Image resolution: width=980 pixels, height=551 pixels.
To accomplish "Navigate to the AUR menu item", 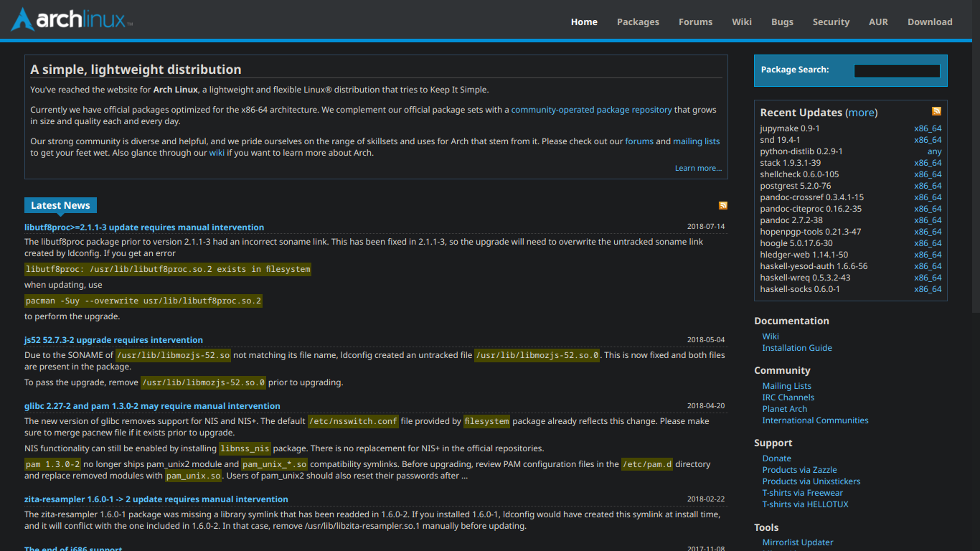I will [x=878, y=22].
